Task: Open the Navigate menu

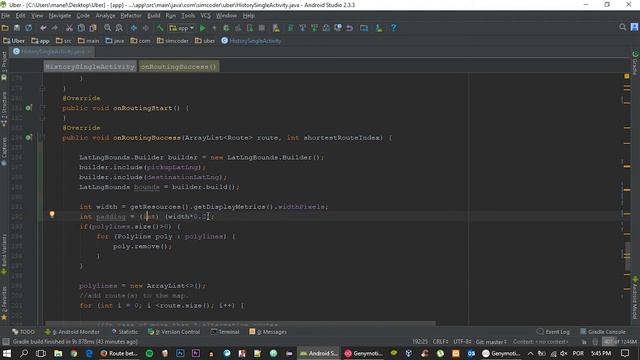Action: (x=60, y=16)
